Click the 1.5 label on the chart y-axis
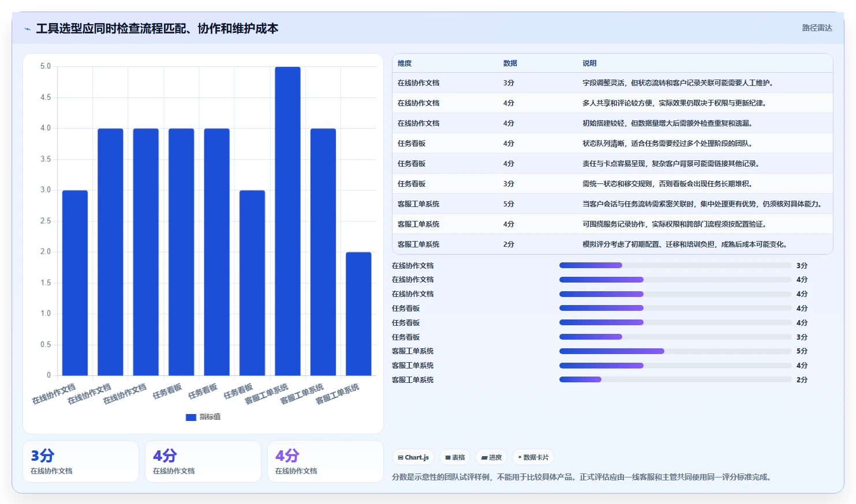Image resolution: width=856 pixels, height=504 pixels. click(46, 283)
